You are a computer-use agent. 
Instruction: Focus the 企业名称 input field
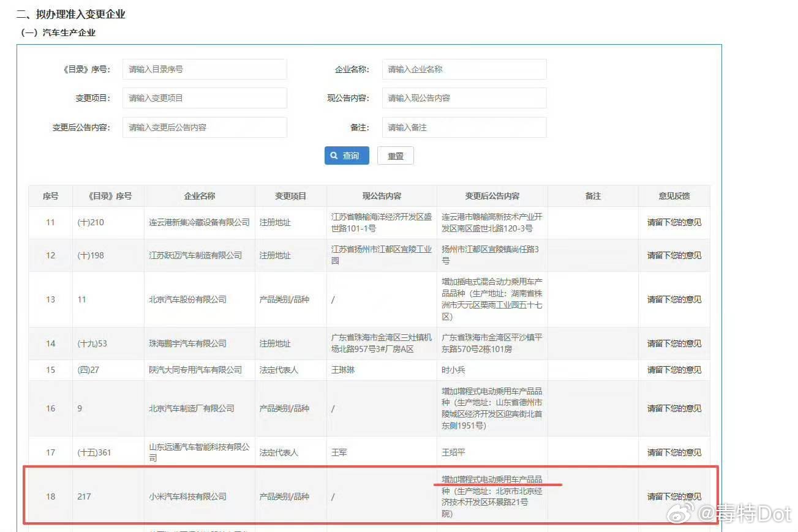point(464,69)
